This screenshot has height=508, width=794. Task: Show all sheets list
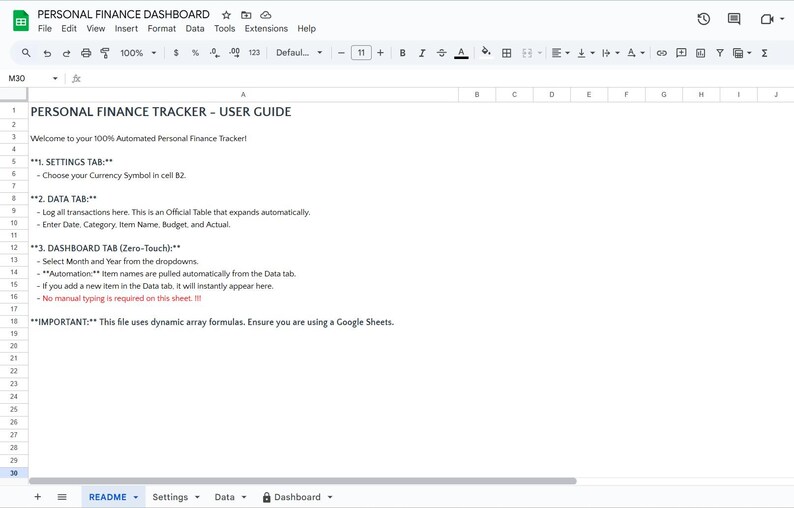coord(62,497)
